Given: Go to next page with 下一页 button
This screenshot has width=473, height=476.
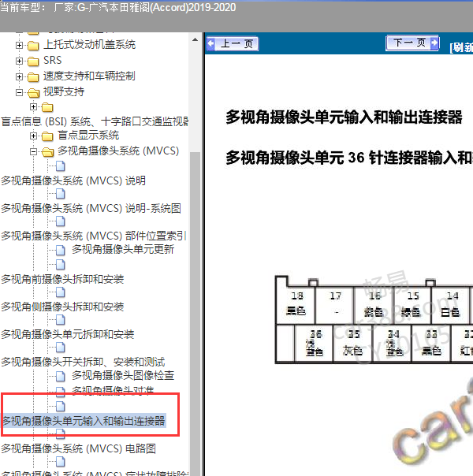Looking at the screenshot, I should pos(412,43).
